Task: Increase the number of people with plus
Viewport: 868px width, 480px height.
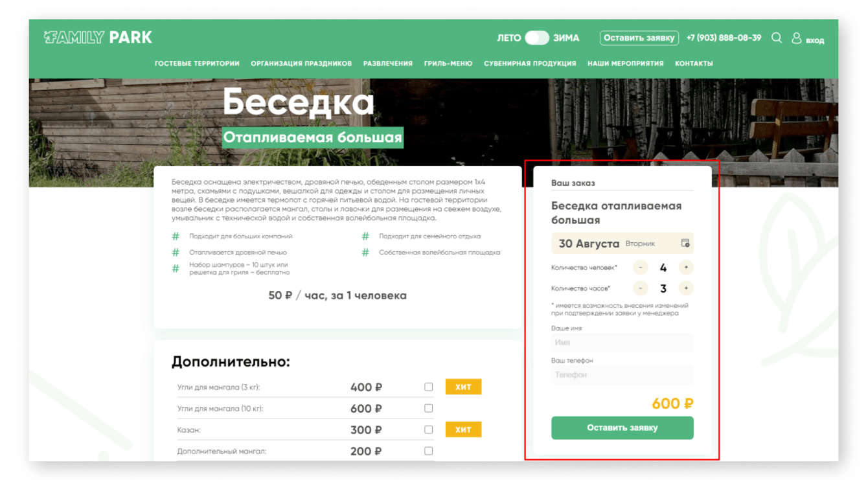Action: click(x=686, y=268)
